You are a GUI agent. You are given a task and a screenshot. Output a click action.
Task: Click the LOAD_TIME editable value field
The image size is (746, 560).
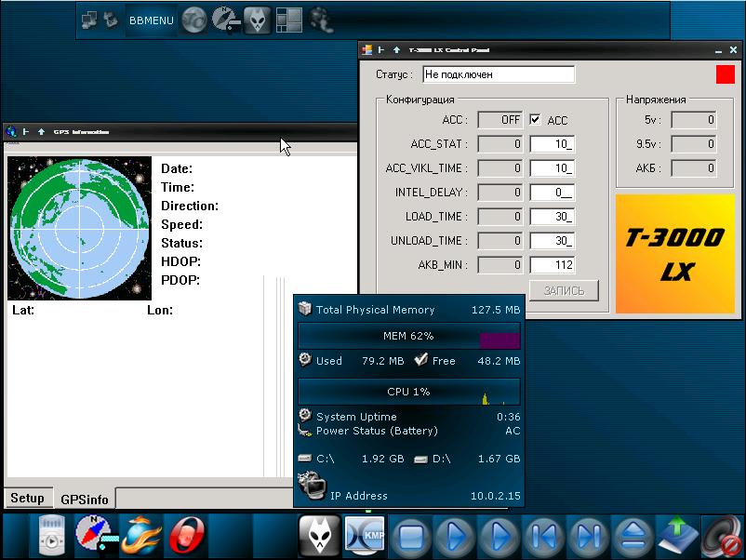(x=553, y=217)
